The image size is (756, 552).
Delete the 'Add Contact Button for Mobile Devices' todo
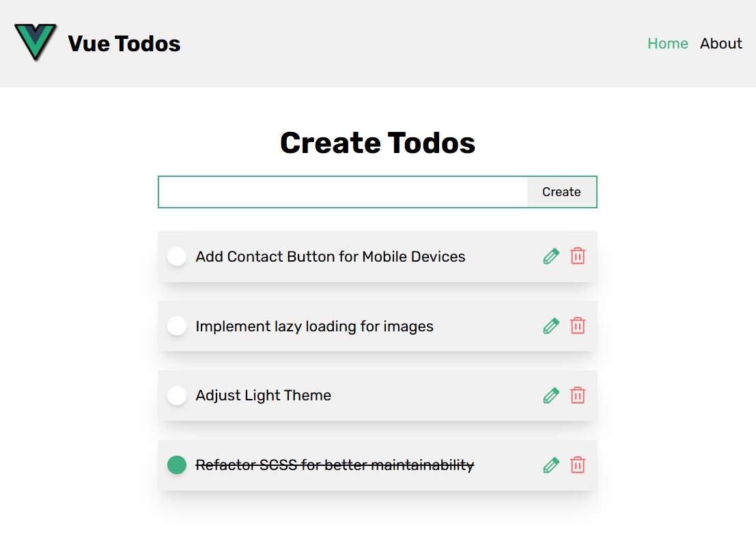pyautogui.click(x=578, y=256)
